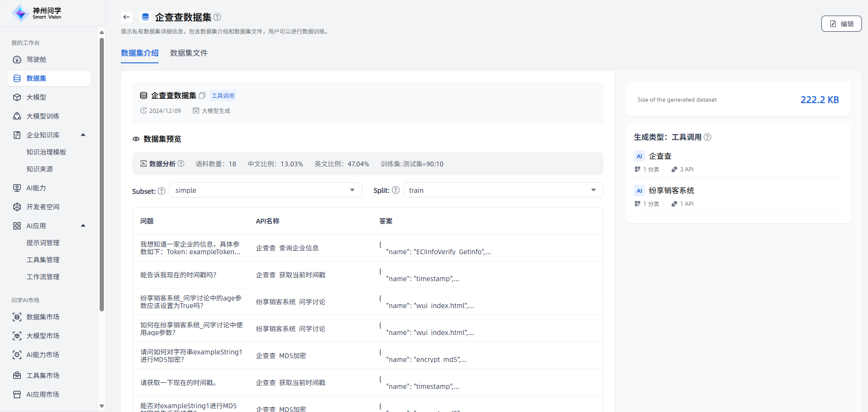This screenshot has height=412, width=868.
Task: Click help icon beside 企查查数据集 title
Action: [x=217, y=17]
